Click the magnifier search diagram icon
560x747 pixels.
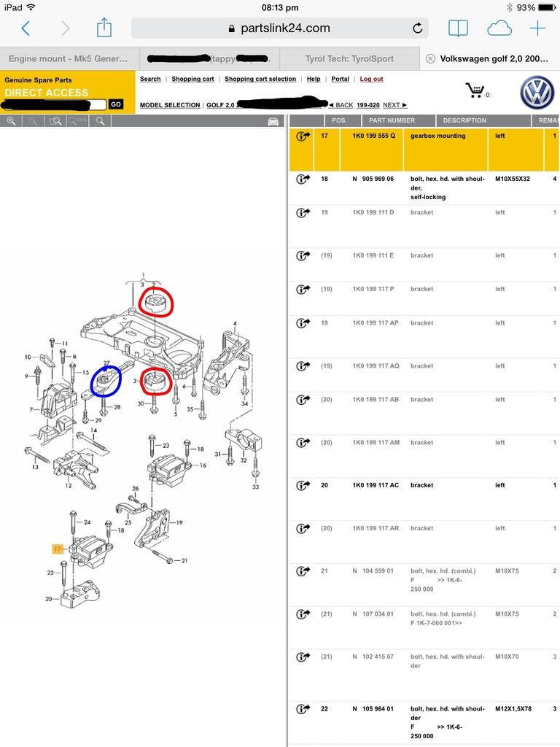(100, 121)
